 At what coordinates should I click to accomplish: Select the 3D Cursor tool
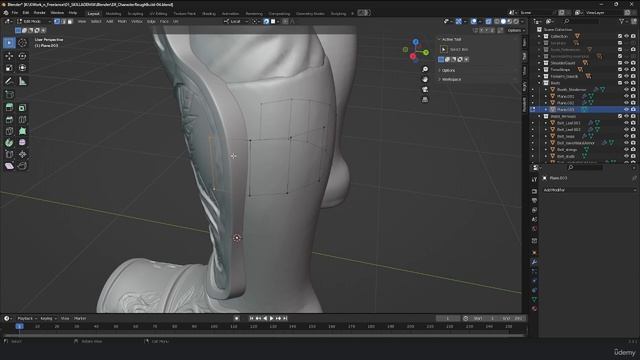[22, 42]
